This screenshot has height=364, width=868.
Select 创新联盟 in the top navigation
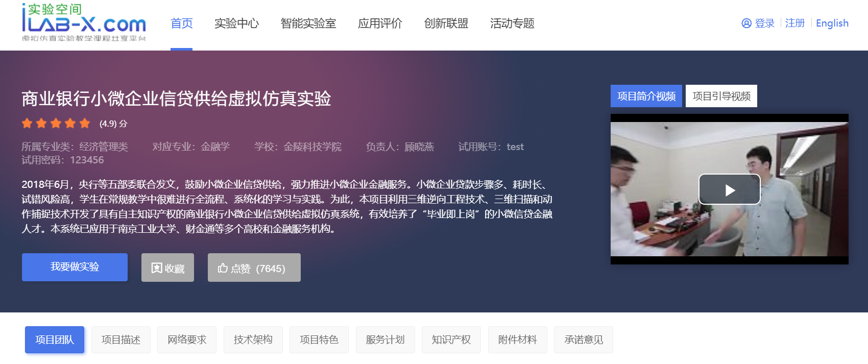pos(446,23)
